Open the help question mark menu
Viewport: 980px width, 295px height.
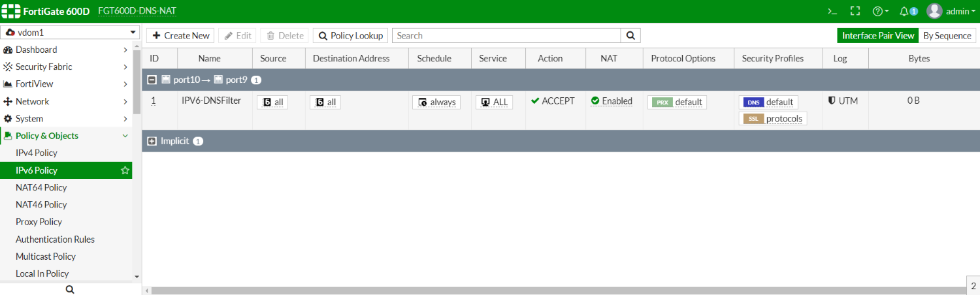(x=881, y=11)
